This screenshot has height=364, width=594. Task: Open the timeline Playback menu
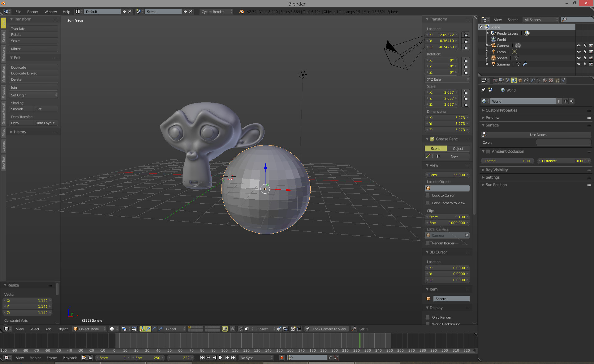coord(70,358)
